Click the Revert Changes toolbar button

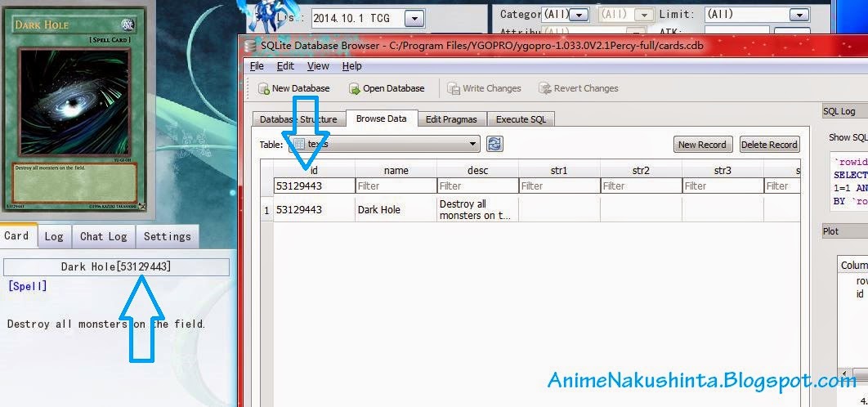[579, 88]
